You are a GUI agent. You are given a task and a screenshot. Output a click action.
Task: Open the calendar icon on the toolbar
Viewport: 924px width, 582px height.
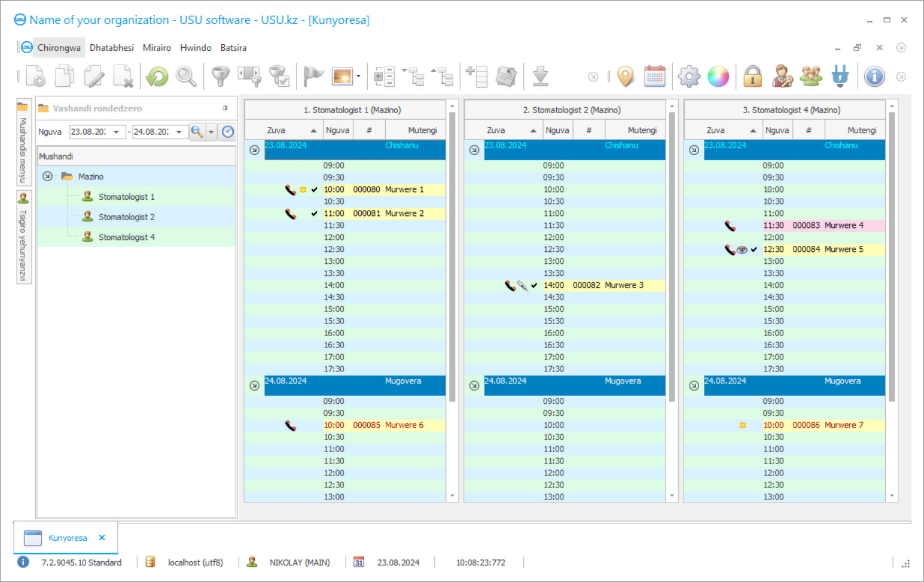pyautogui.click(x=654, y=76)
